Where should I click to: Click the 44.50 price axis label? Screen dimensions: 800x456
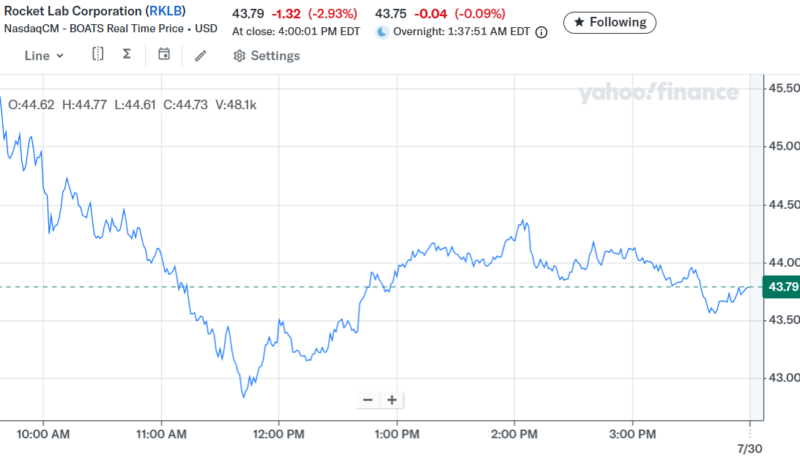[782, 204]
